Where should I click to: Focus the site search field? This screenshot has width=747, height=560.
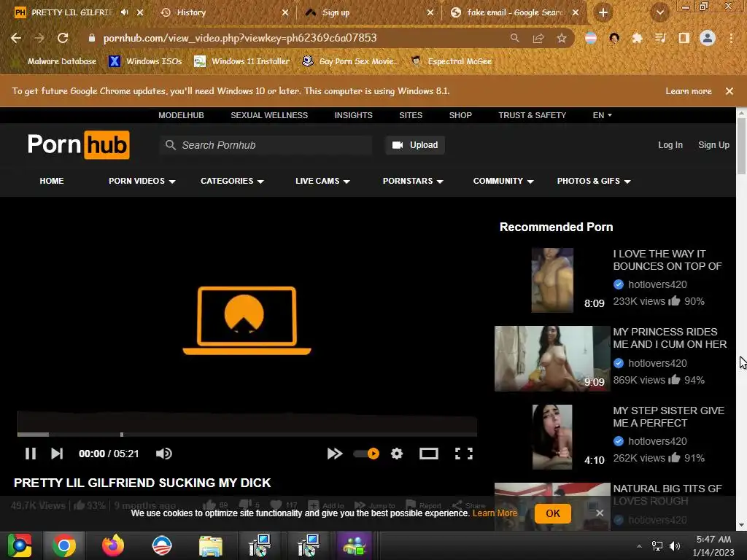click(266, 145)
